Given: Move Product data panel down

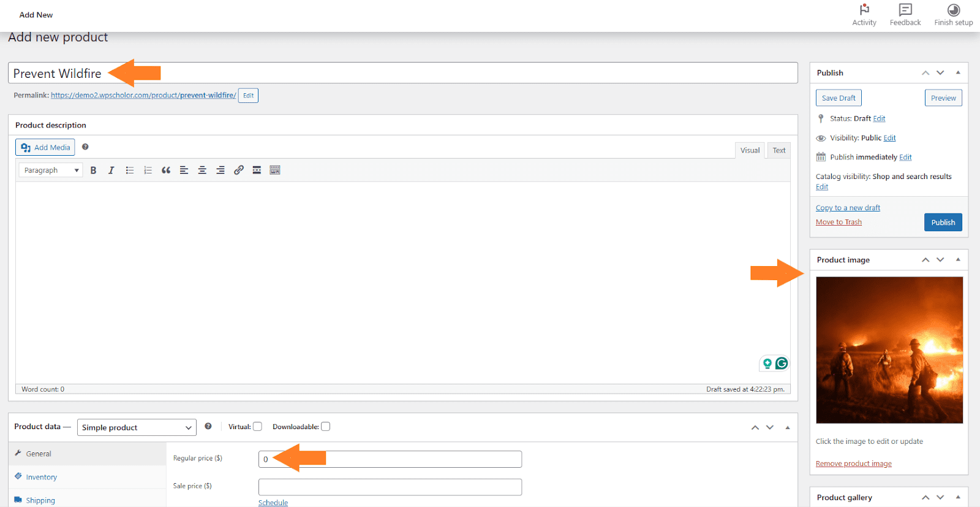Looking at the screenshot, I should [770, 427].
